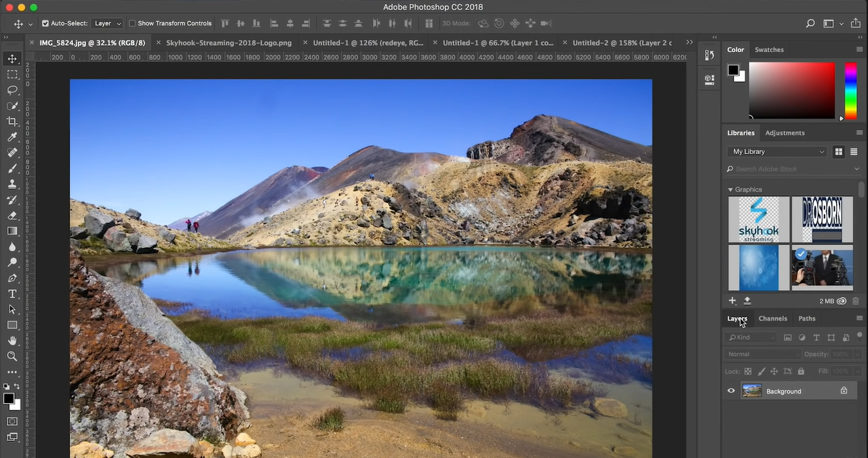Image resolution: width=868 pixels, height=458 pixels.
Task: Delete library item with trash icon
Action: (855, 301)
